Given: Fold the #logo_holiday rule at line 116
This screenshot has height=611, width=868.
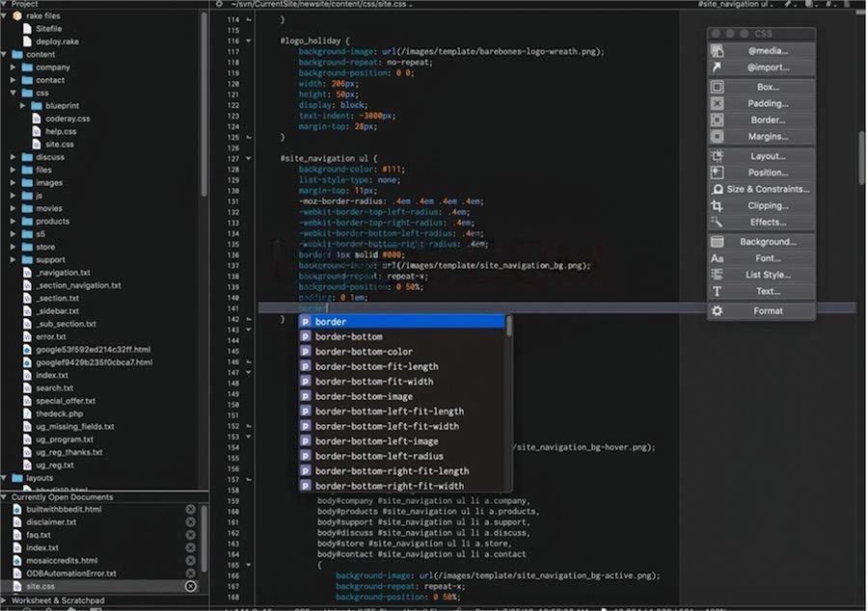Looking at the screenshot, I should coord(249,40).
